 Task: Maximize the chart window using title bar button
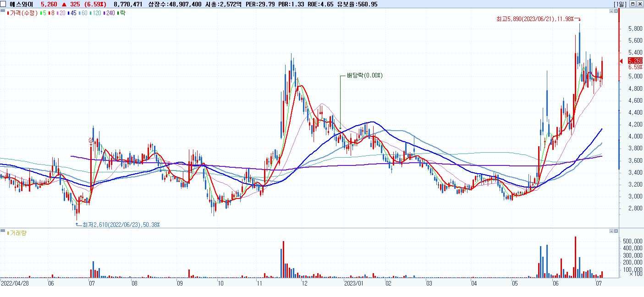633,4
